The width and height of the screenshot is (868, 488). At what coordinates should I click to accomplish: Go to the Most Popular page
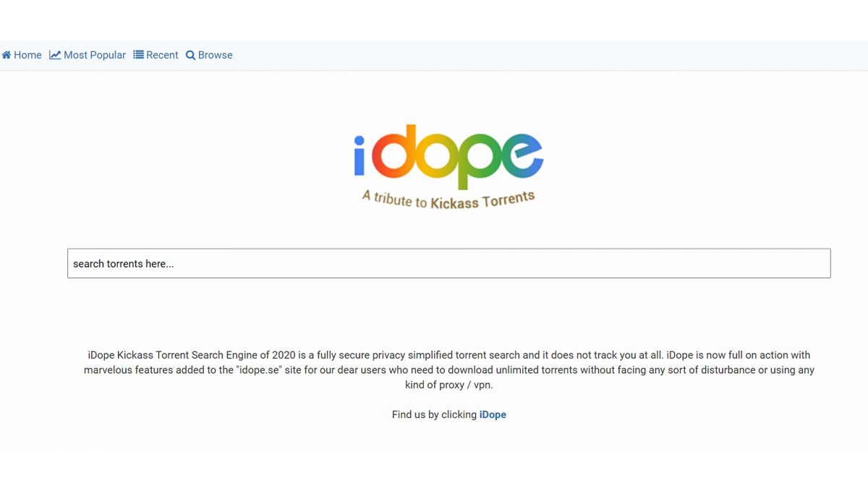[x=94, y=55]
